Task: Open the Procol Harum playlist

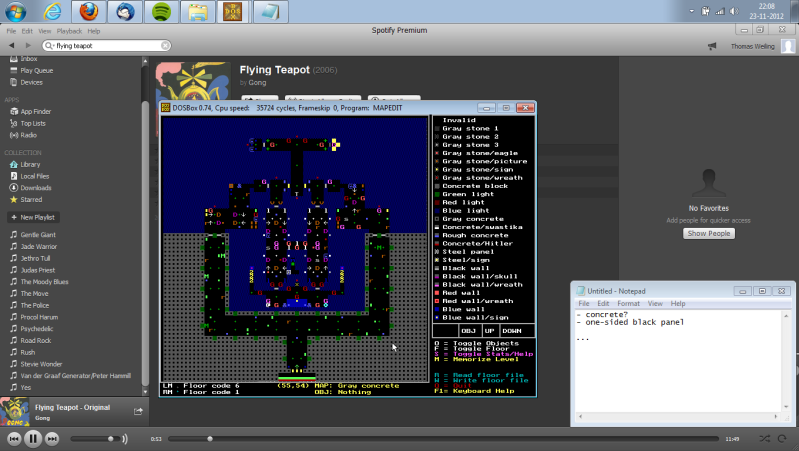Action: coord(39,316)
